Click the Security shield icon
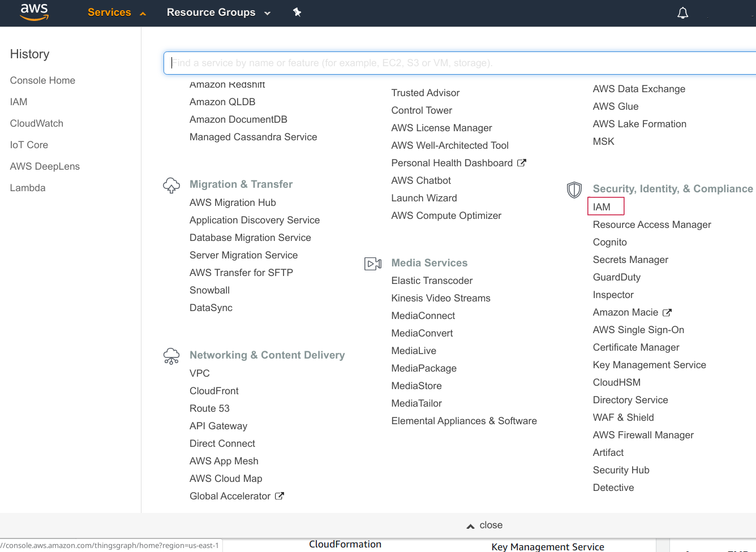Viewport: 756px width, 552px height. [x=574, y=189]
